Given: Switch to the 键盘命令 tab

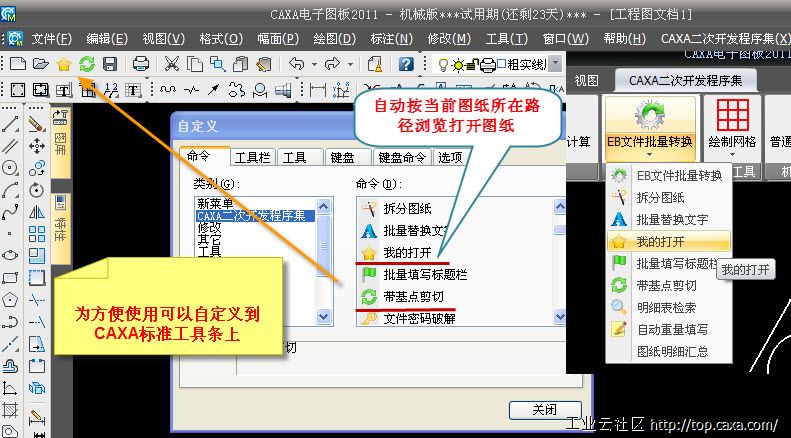Looking at the screenshot, I should tap(402, 157).
